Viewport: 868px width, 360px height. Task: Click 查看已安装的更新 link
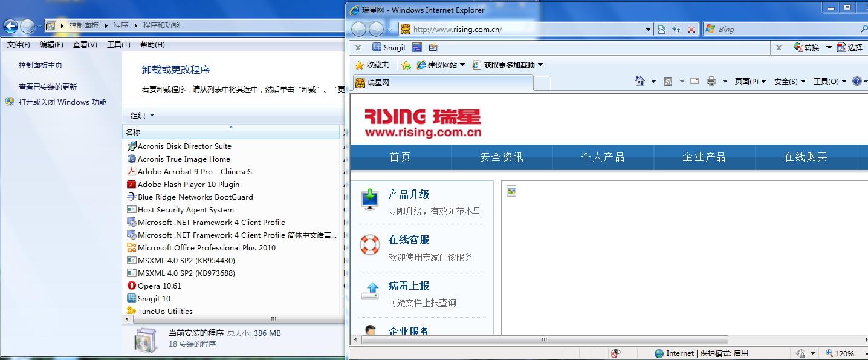point(48,87)
